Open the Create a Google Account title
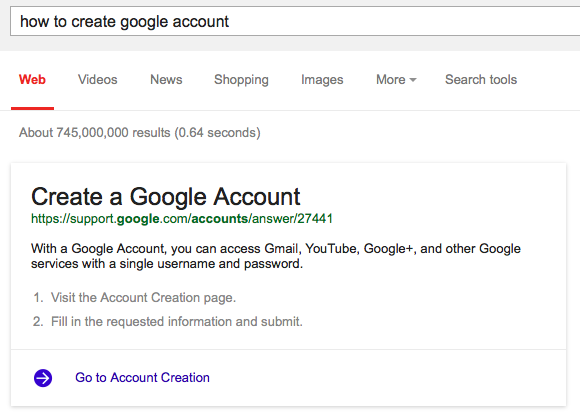This screenshot has height=415, width=580. (166, 196)
